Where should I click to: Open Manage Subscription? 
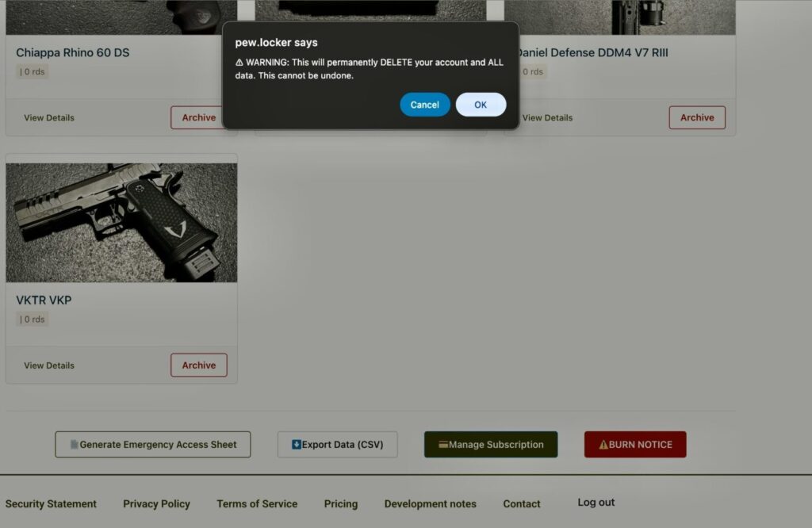491,444
